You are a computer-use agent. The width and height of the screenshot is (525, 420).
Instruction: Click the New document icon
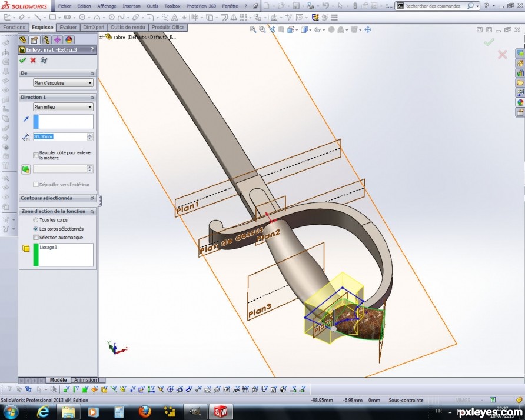tap(267, 6)
